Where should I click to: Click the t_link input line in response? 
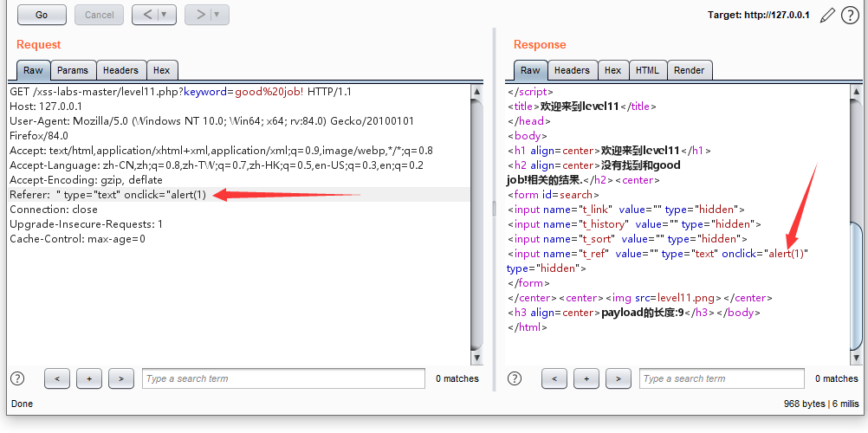pos(626,210)
